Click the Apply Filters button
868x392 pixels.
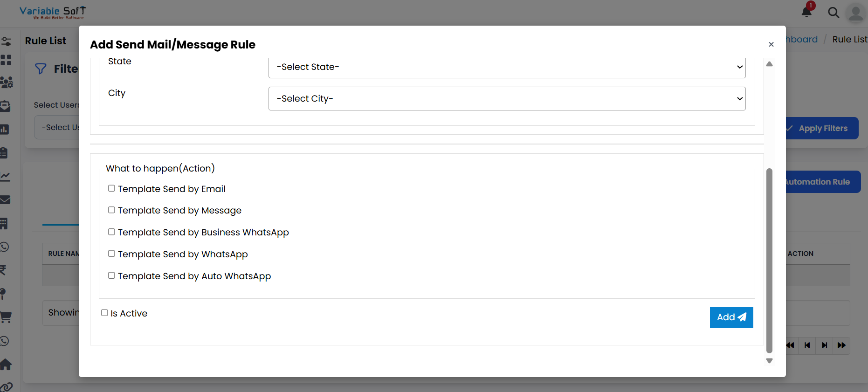(822, 128)
